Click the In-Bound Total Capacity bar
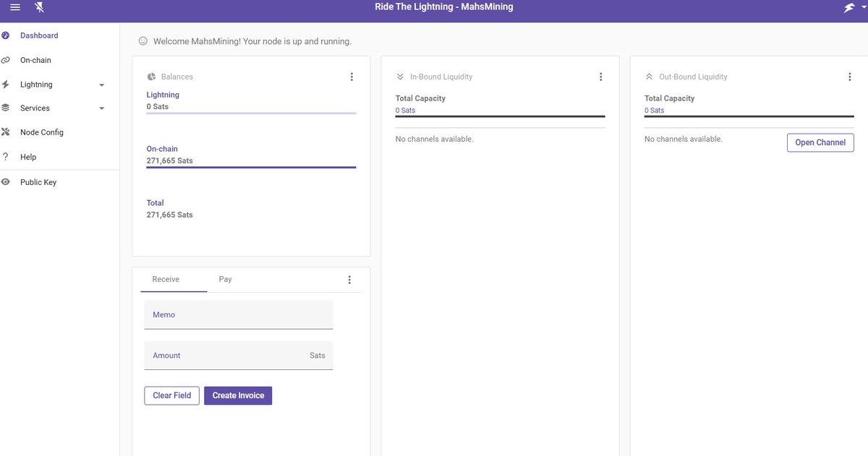Screen dimensions: 868x456 [x=500, y=116]
